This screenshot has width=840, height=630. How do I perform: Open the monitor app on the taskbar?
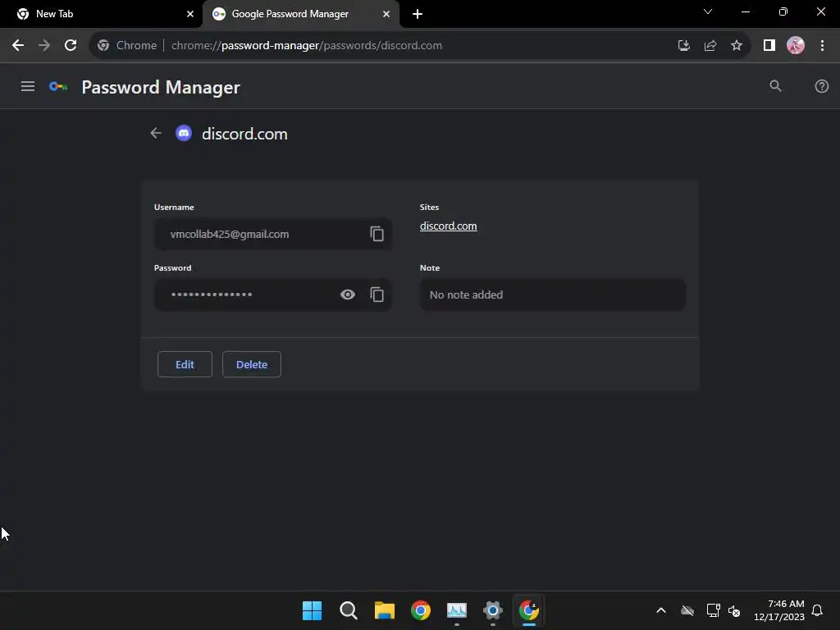456,610
